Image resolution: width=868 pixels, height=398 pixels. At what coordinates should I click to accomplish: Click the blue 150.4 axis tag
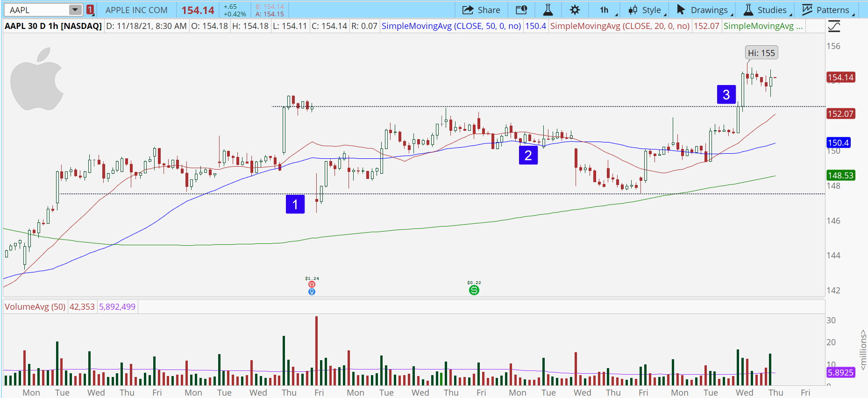pyautogui.click(x=839, y=143)
